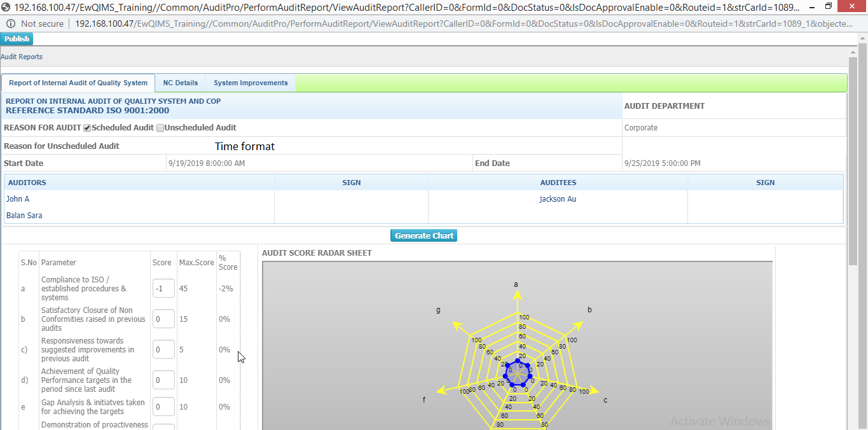This screenshot has height=430, width=868.
Task: Click the Publish button
Action: pyautogui.click(x=17, y=39)
